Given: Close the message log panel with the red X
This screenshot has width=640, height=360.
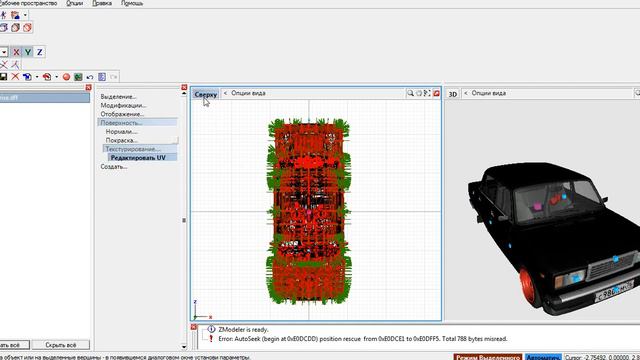Looking at the screenshot, I should 194,327.
